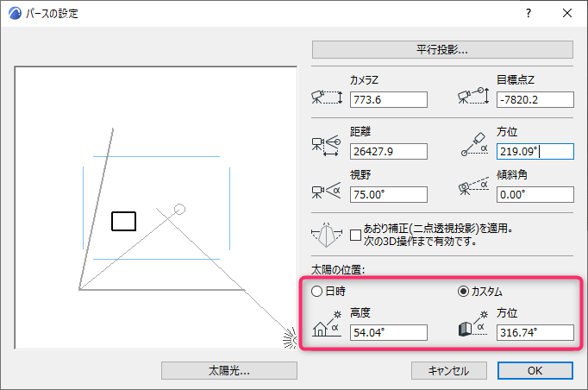
Task: Open the 平行投影... settings button
Action: tap(442, 49)
